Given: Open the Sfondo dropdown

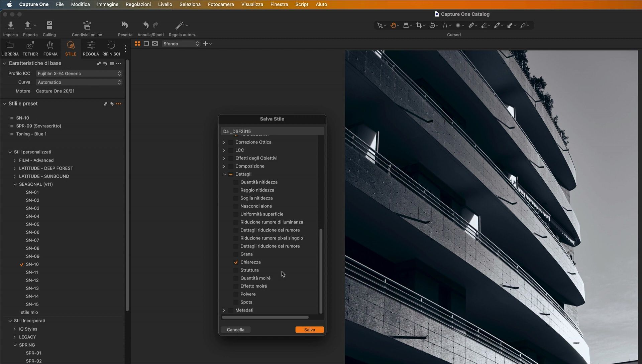Looking at the screenshot, I should (181, 44).
